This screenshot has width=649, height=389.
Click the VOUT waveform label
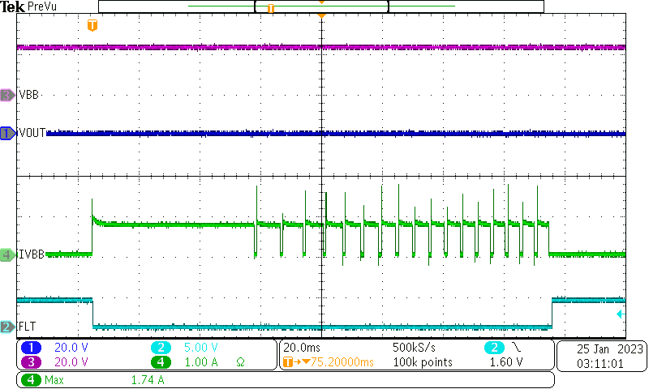32,133
